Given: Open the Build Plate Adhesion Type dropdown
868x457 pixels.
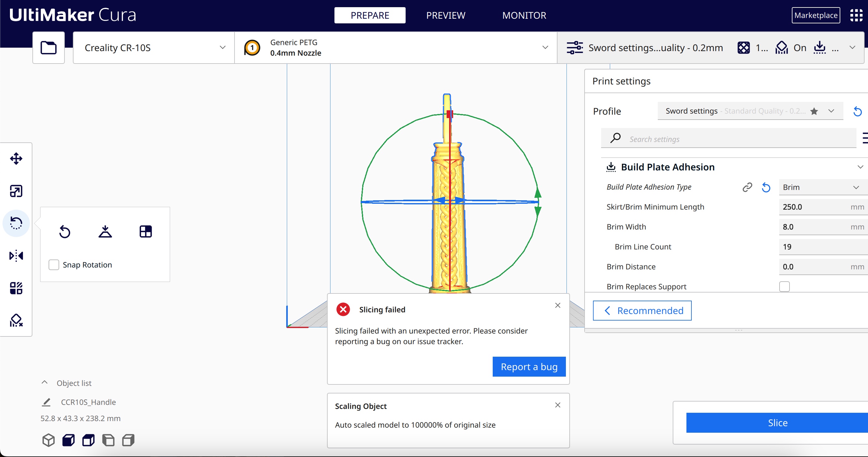Looking at the screenshot, I should (x=822, y=187).
